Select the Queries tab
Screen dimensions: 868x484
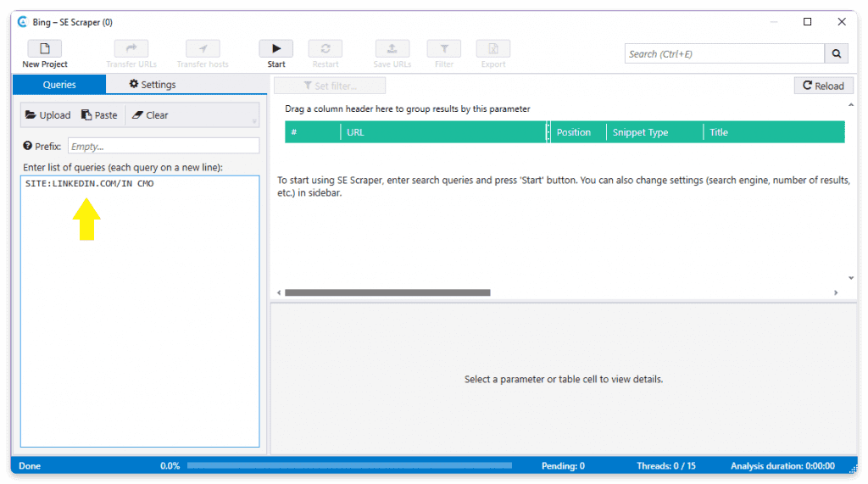pyautogui.click(x=59, y=84)
